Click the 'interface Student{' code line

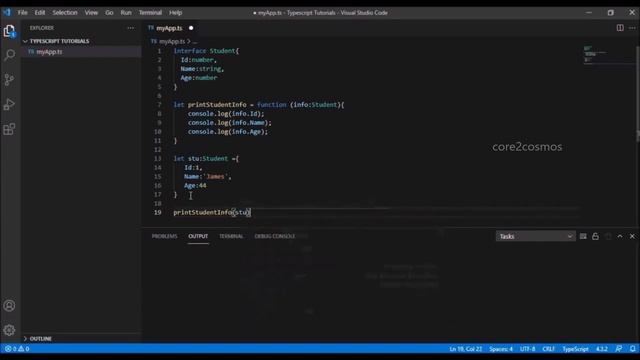point(206,51)
